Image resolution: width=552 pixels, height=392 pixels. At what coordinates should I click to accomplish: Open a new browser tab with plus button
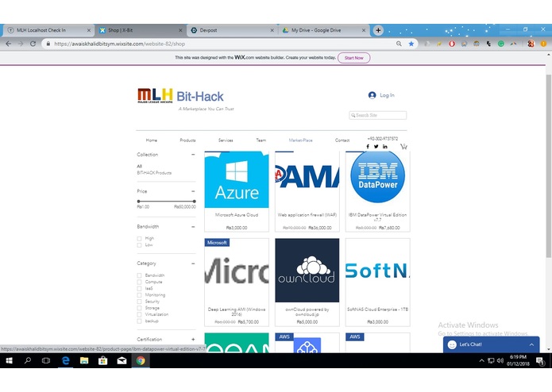378,30
